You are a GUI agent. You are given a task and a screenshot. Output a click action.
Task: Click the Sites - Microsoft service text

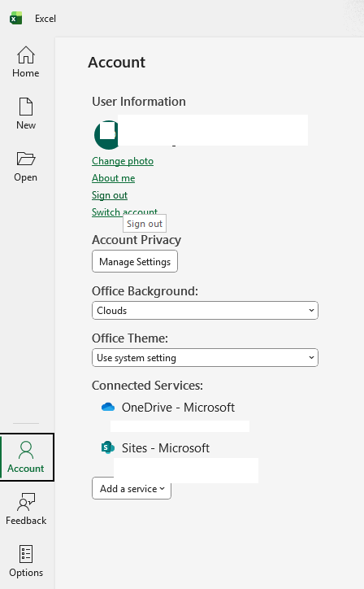coord(166,447)
